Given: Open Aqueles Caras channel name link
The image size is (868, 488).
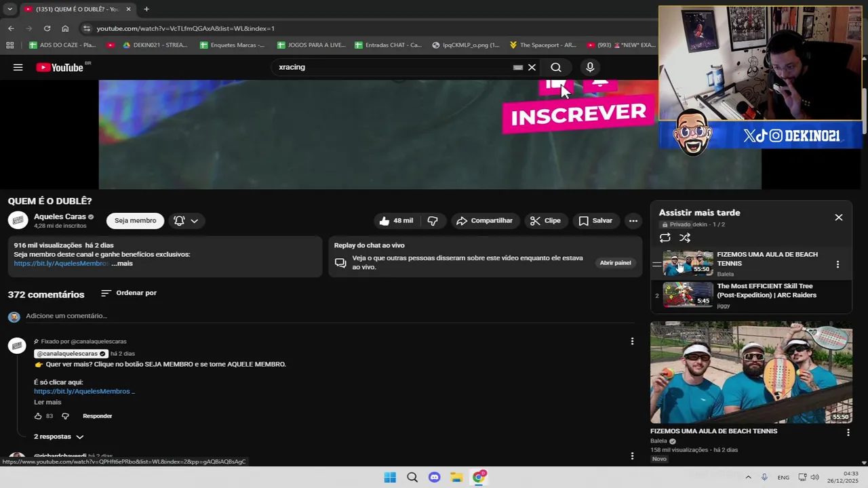Looking at the screenshot, I should coord(60,216).
